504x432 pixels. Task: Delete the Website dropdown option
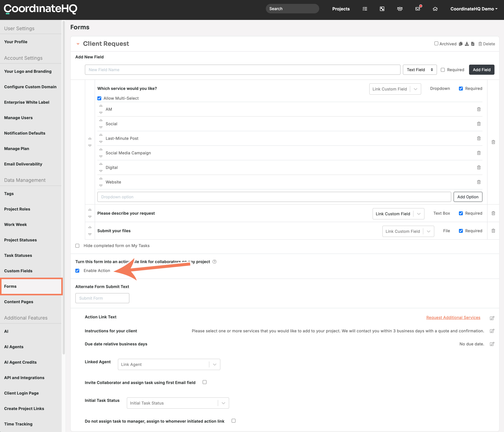[x=479, y=182]
